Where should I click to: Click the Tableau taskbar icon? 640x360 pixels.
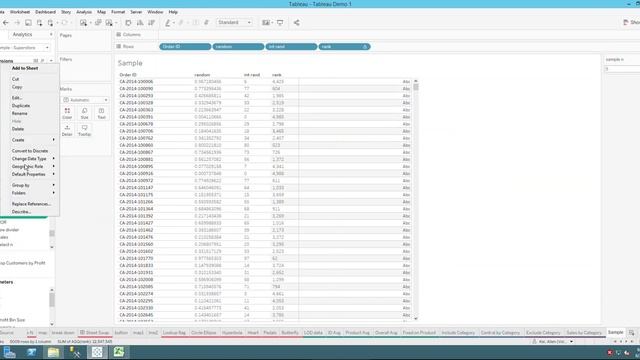tap(97, 352)
